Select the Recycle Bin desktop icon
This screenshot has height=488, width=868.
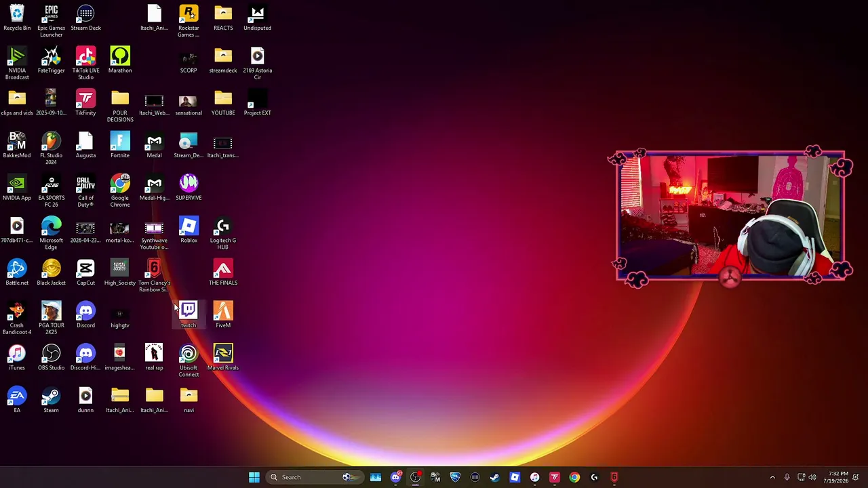pos(17,18)
